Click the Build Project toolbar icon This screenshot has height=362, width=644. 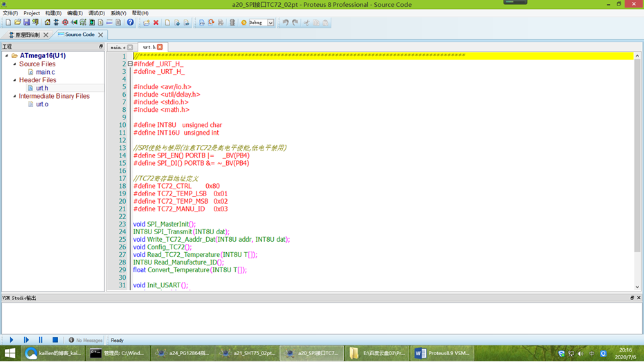click(202, 23)
